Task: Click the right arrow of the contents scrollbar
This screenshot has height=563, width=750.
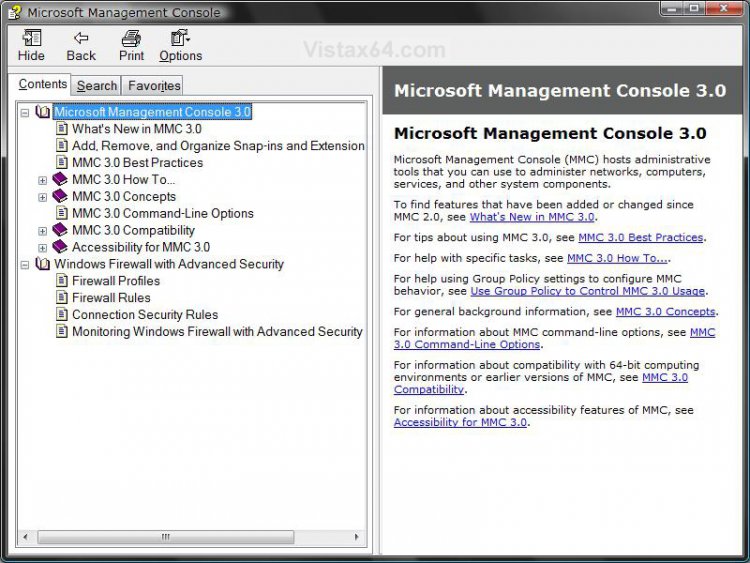Action: click(356, 537)
